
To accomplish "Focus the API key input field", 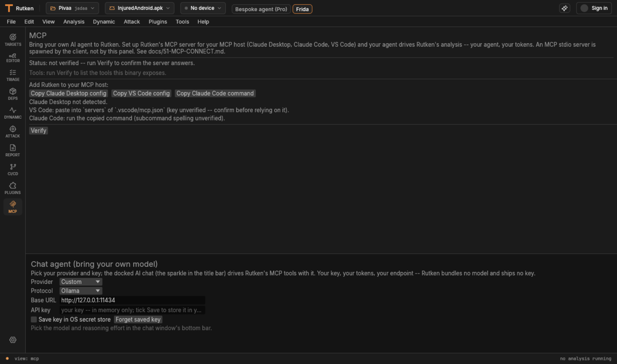I will 132,310.
